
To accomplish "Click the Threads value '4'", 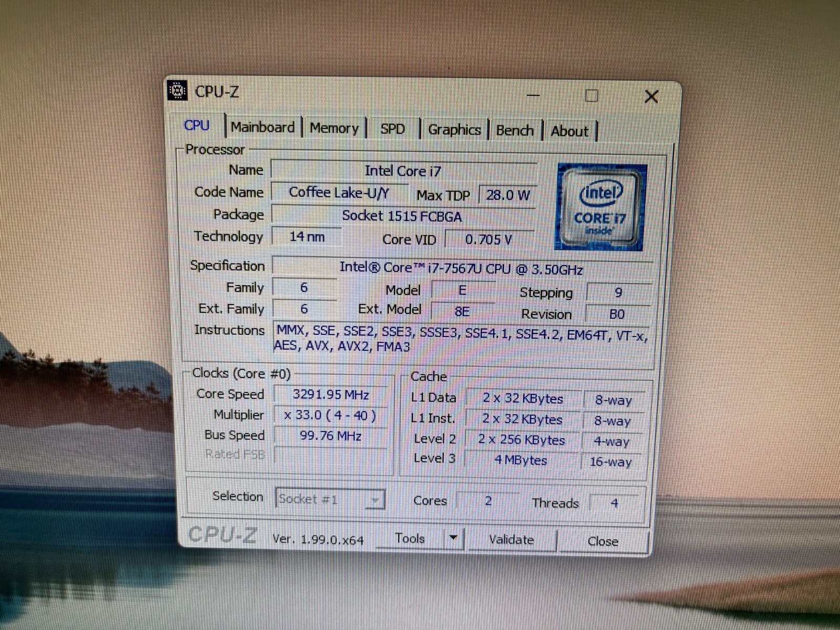I will (614, 503).
